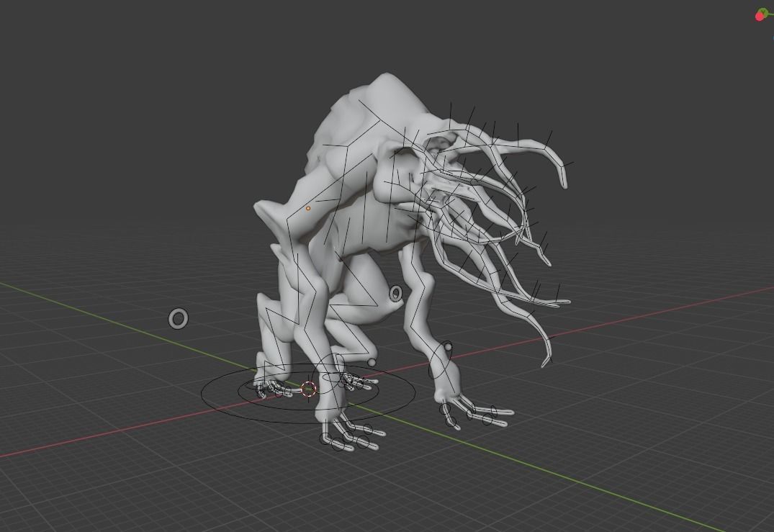Select the ring control floating alone over the grid

(178, 319)
